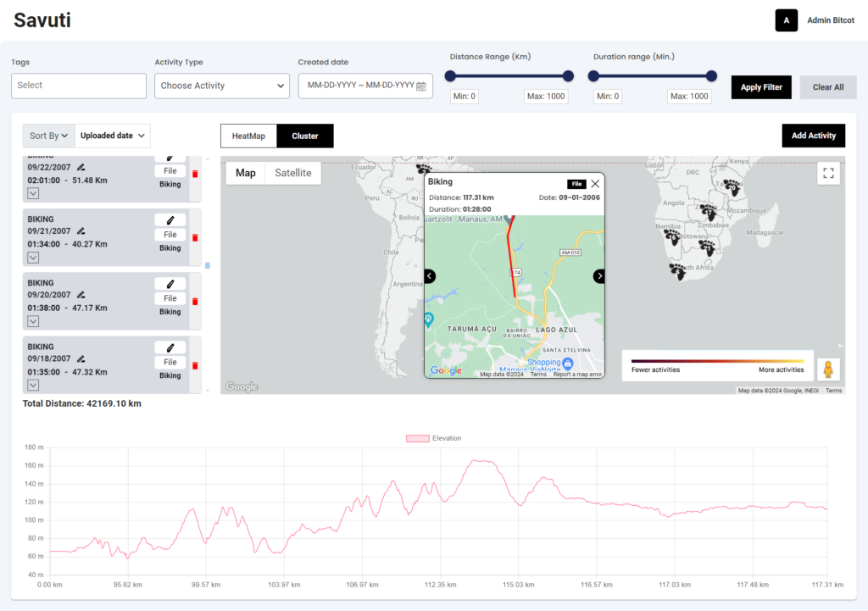
Task: Switch to the HeatMap view
Action: click(x=248, y=136)
